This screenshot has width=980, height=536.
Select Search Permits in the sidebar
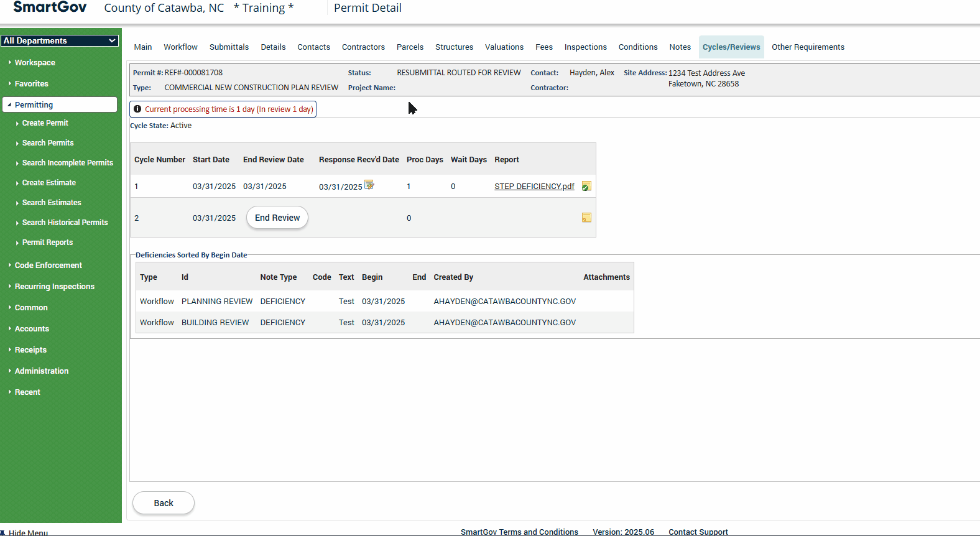(x=48, y=143)
